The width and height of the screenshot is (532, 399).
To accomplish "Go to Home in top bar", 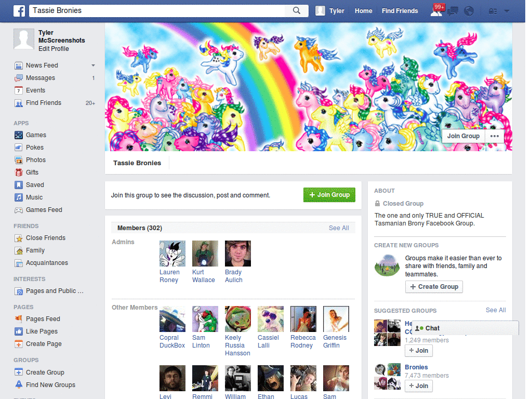I will pos(363,11).
